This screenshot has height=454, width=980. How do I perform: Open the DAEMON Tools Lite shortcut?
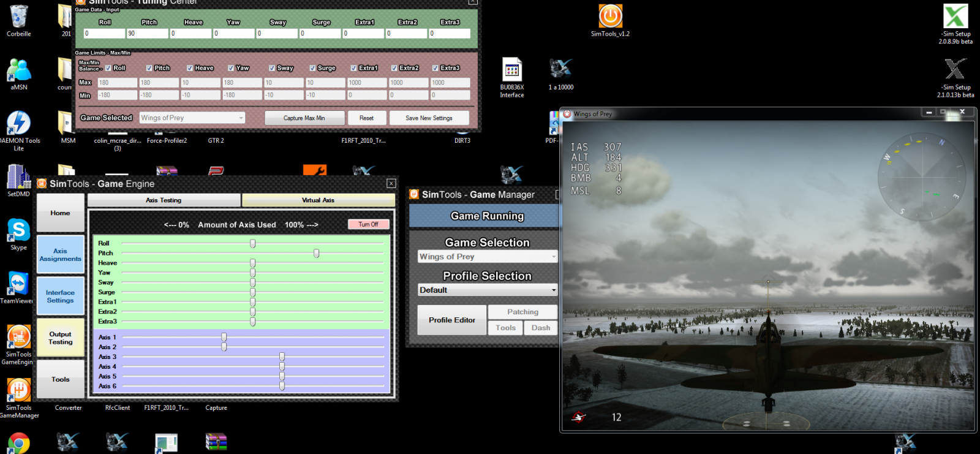(18, 123)
